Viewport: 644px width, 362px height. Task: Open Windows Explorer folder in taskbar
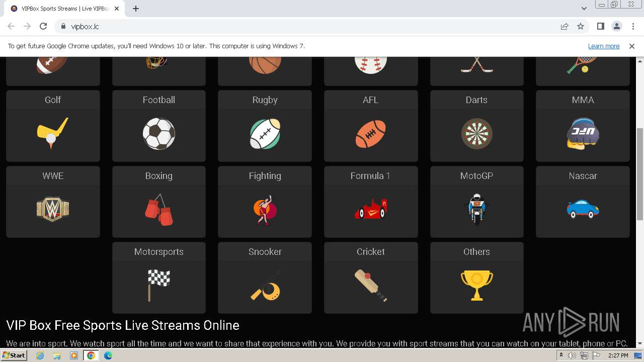(x=57, y=355)
